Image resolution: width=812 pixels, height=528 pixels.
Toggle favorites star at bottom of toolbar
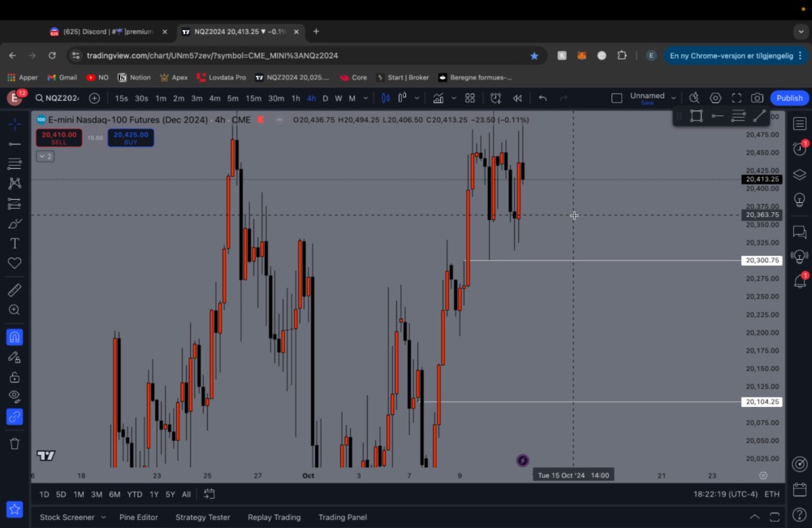[x=15, y=509]
